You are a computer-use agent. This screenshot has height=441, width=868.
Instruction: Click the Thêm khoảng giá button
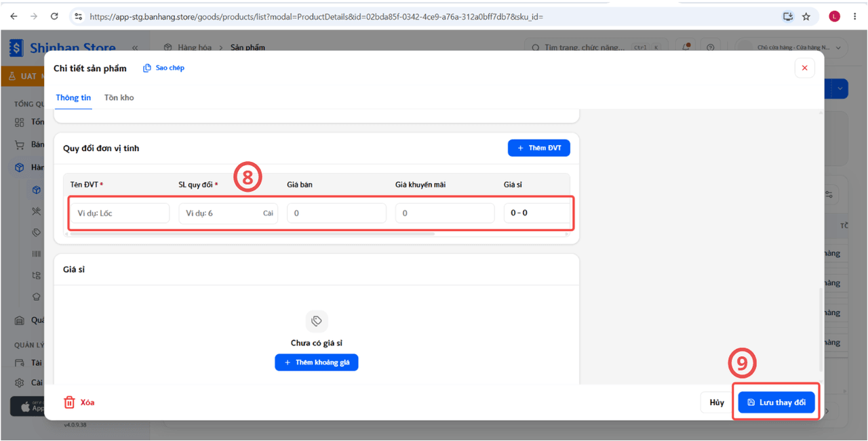coord(317,362)
